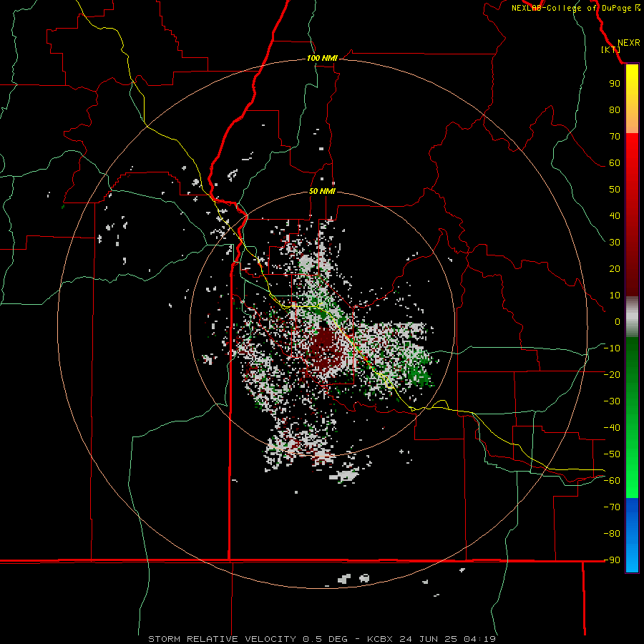Viewport: 644px width, 644px height.
Task: Click the -50 value on the velocity scale
Action: (x=612, y=454)
